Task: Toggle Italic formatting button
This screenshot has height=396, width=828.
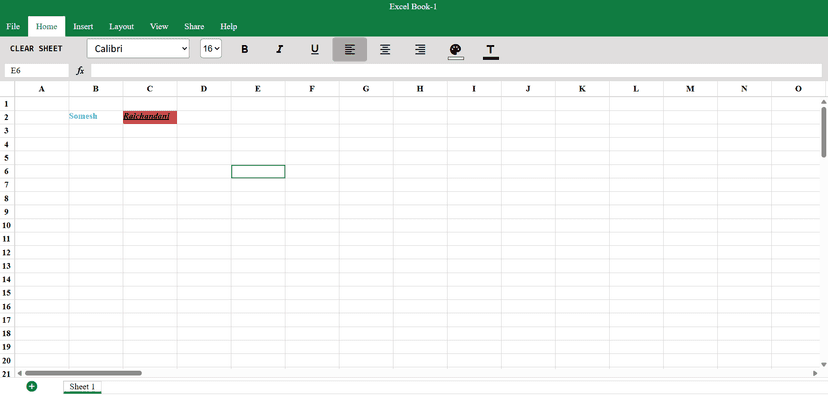Action: 279,49
